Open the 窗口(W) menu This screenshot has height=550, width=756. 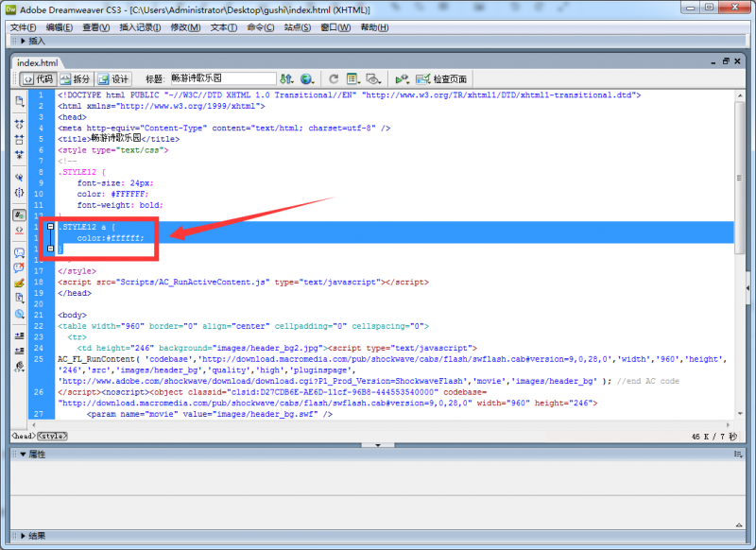tap(335, 27)
